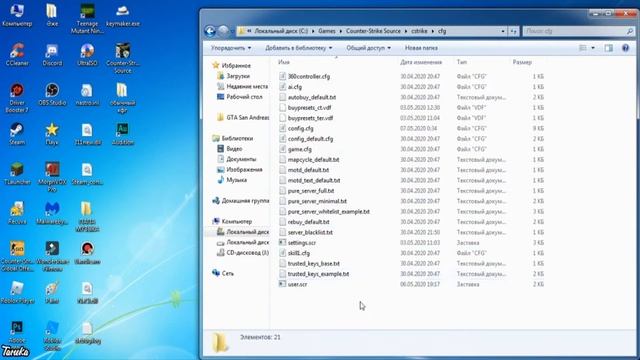Viewport: 640px width, 360px height.
Task: Go back in Explorer navigation
Action: 210,31
